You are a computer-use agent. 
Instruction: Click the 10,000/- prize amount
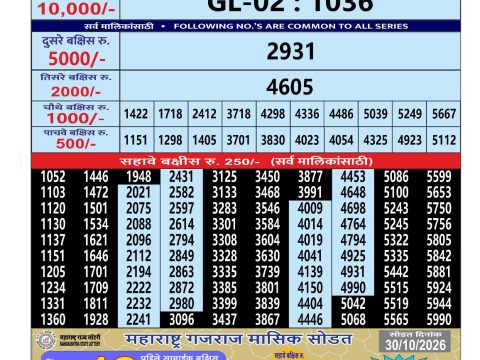pos(76,9)
